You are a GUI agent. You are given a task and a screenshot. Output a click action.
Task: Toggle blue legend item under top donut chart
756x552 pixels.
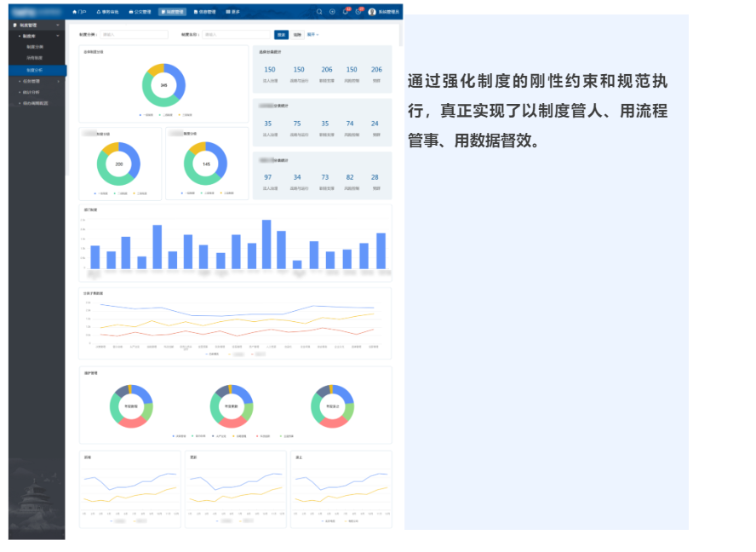pos(145,113)
